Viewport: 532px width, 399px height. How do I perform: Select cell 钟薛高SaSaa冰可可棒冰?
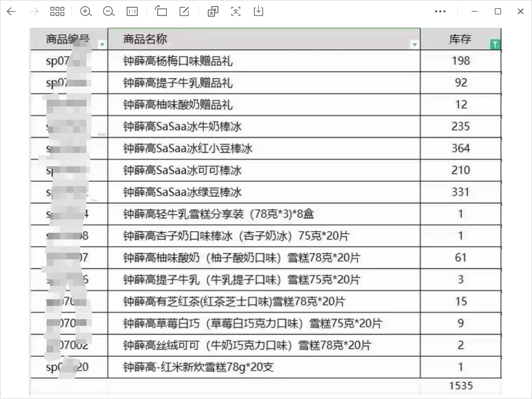point(182,170)
